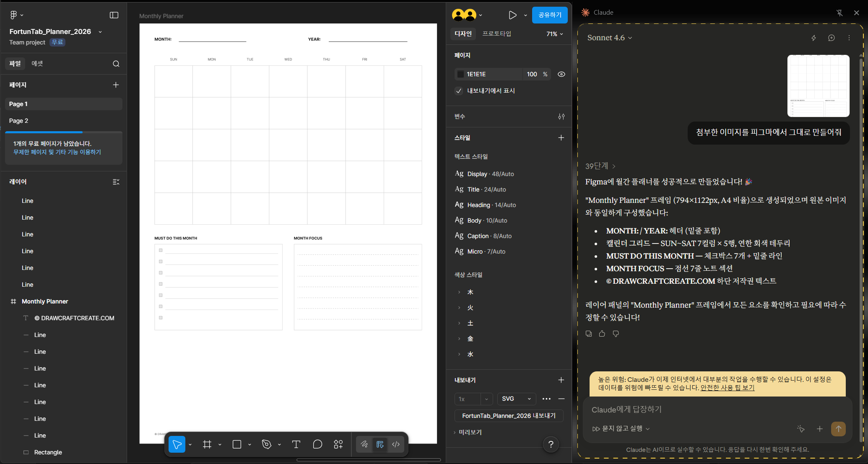868x464 pixels.
Task: Select the Text tool
Action: [296, 444]
